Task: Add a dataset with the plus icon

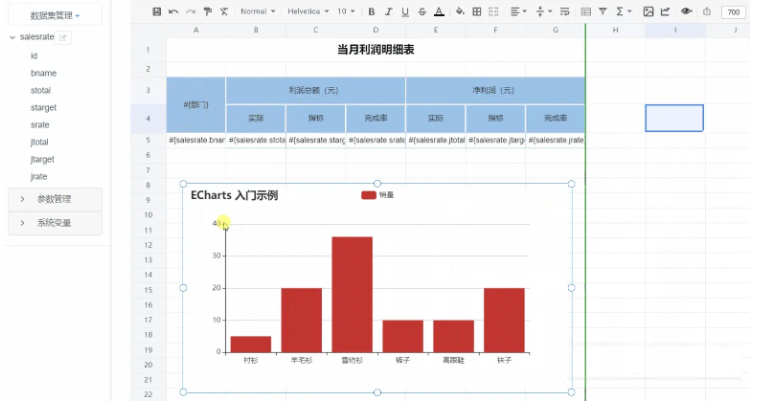Action: [77, 16]
